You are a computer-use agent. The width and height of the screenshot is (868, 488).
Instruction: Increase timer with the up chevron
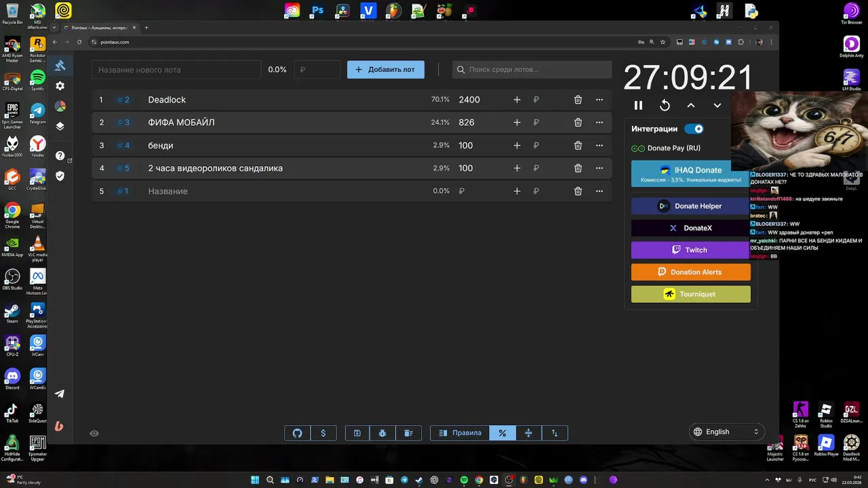click(x=691, y=105)
